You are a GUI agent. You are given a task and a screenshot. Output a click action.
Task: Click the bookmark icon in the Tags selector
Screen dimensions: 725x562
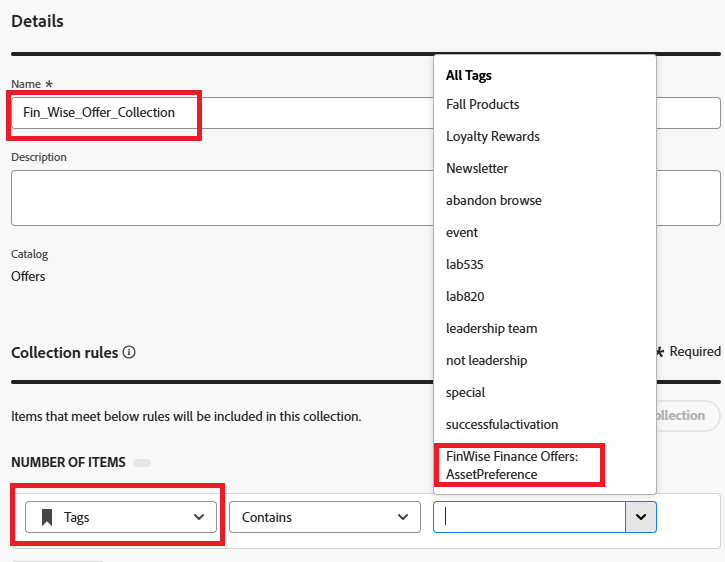tap(46, 517)
